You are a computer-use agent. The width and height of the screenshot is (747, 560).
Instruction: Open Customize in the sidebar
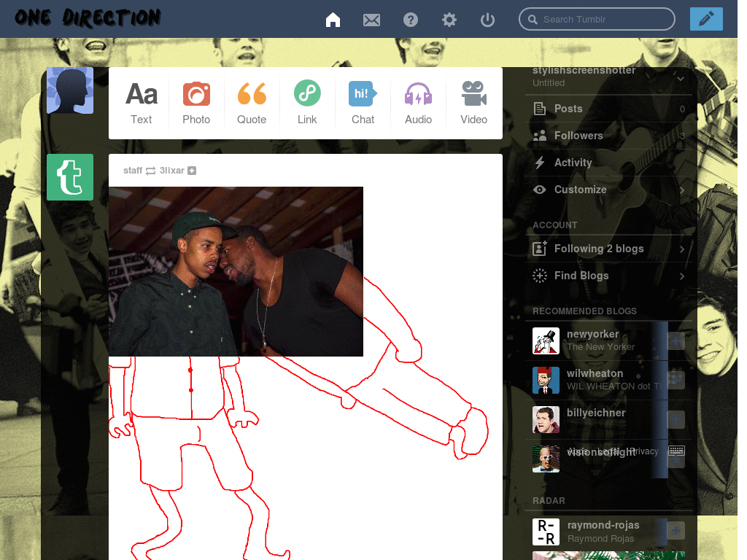[609, 190]
